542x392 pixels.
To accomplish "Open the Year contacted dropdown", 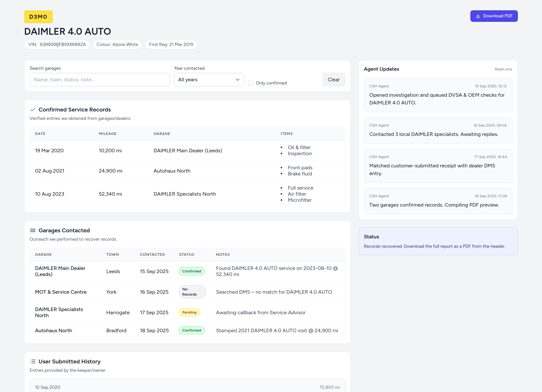I will click(x=209, y=79).
